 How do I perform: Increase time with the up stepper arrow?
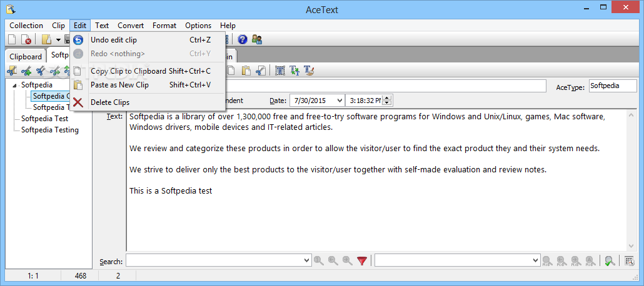388,97
